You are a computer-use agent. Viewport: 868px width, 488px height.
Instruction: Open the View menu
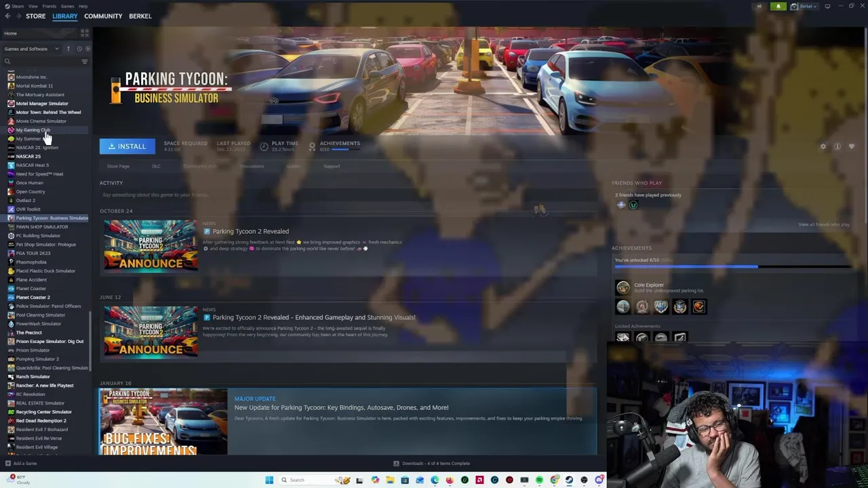coord(33,6)
